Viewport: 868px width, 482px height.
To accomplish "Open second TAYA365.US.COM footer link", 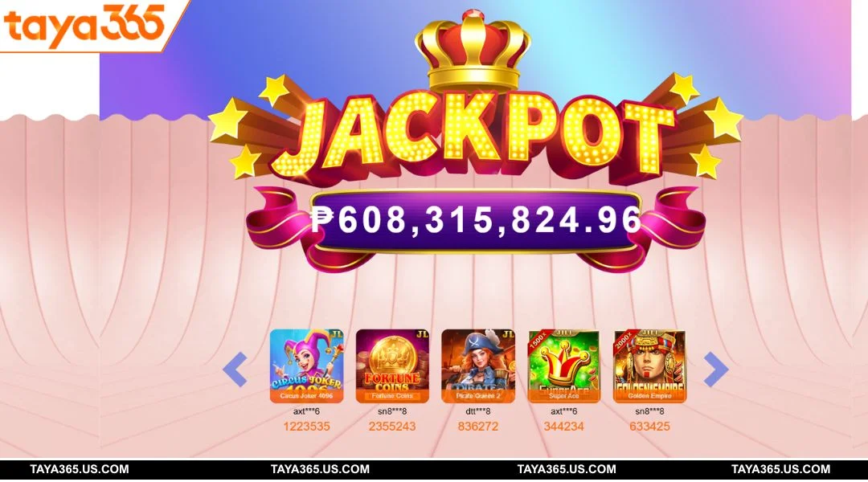I will tap(320, 469).
